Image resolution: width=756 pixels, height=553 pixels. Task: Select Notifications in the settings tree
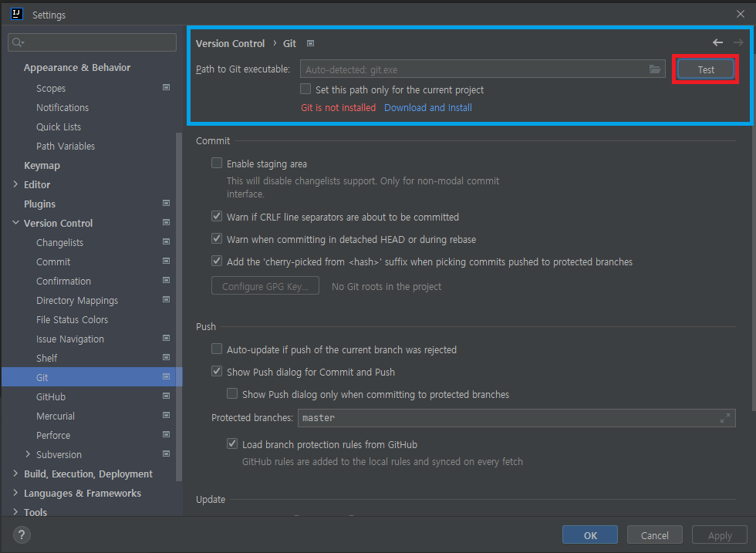coord(62,107)
